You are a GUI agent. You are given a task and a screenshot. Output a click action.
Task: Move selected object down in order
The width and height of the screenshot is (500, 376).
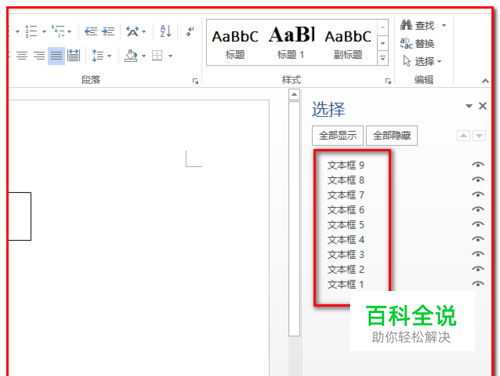[479, 136]
